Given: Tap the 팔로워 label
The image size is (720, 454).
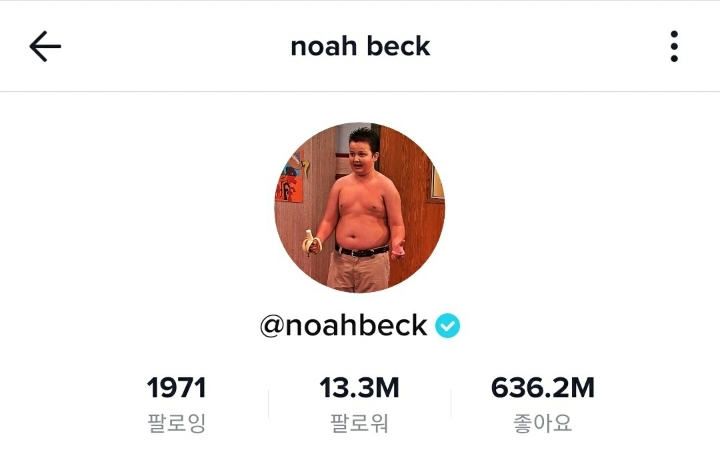Looking at the screenshot, I should (x=360, y=423).
